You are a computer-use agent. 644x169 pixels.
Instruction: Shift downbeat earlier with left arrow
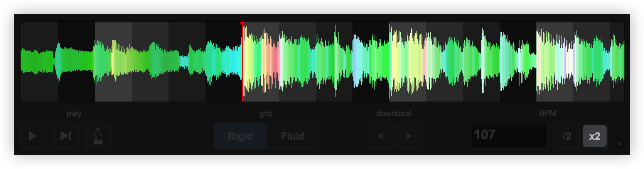pos(381,136)
